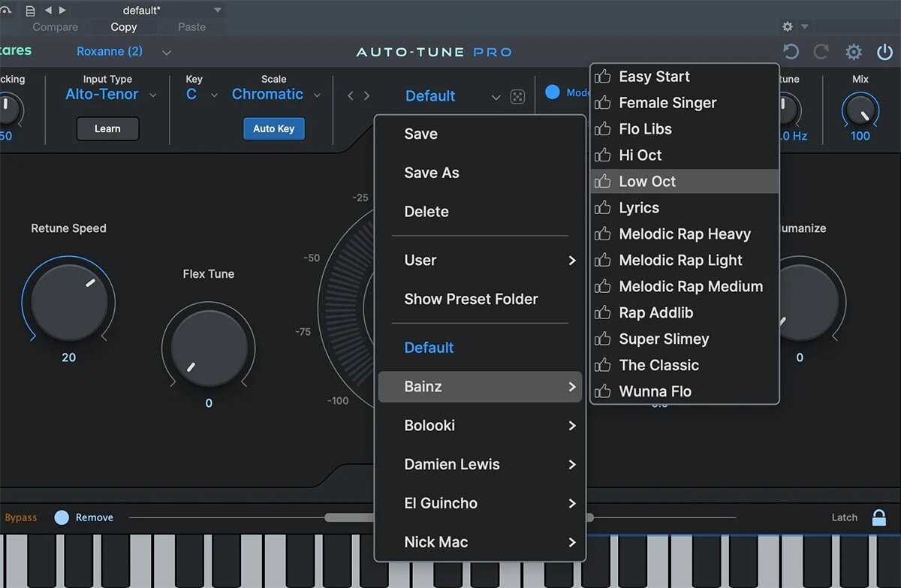Click the undo arrow icon
The height and width of the screenshot is (588, 901).
[x=791, y=52]
